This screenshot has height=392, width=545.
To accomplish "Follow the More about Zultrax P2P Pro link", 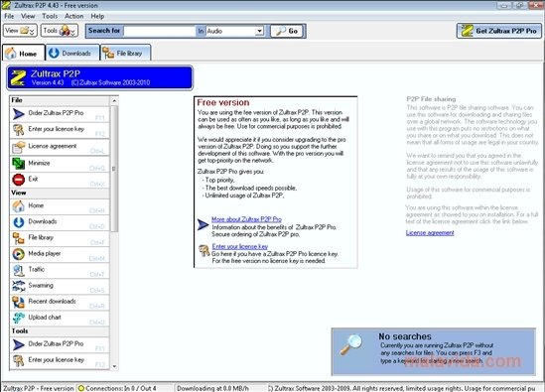I will click(246, 219).
